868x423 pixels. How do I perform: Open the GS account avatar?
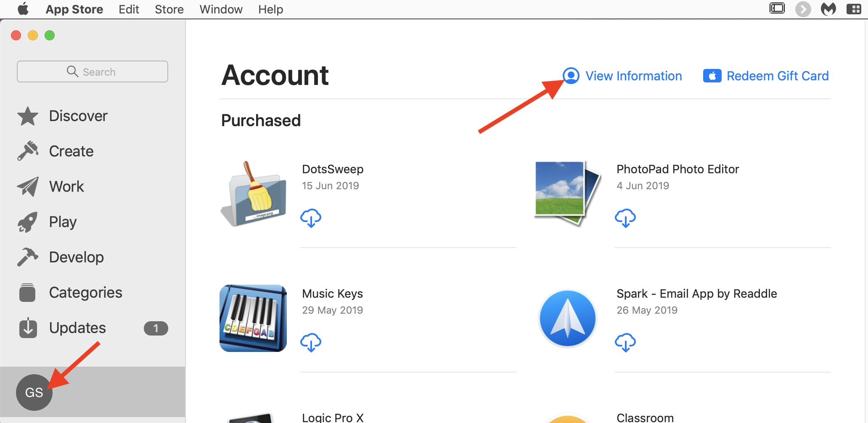34,392
